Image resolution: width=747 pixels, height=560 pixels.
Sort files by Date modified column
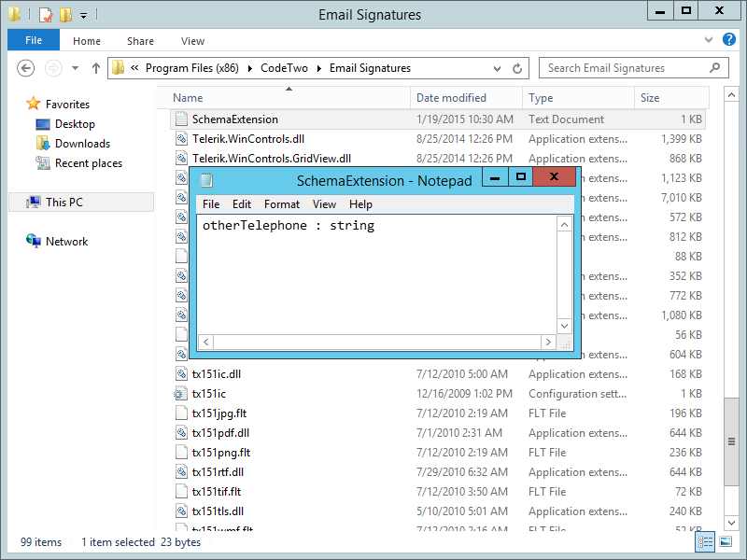tap(466, 98)
